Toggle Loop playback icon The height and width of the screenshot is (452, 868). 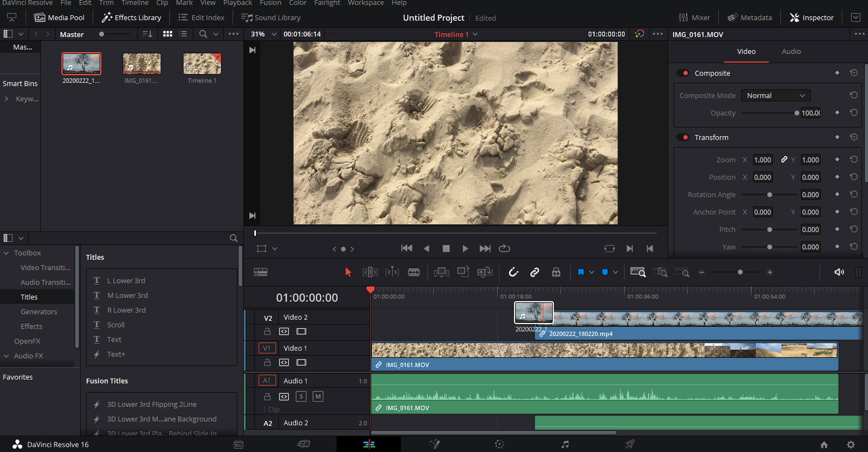point(505,248)
